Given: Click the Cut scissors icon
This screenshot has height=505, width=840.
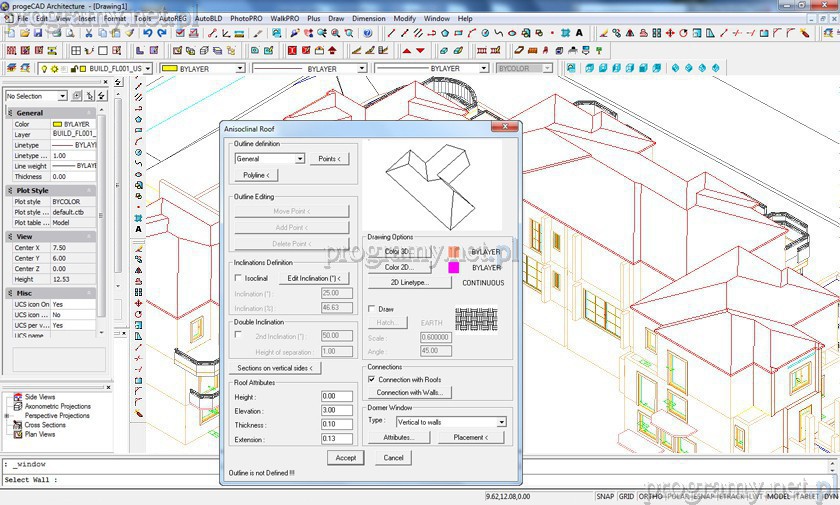Looking at the screenshot, I should click(x=88, y=33).
